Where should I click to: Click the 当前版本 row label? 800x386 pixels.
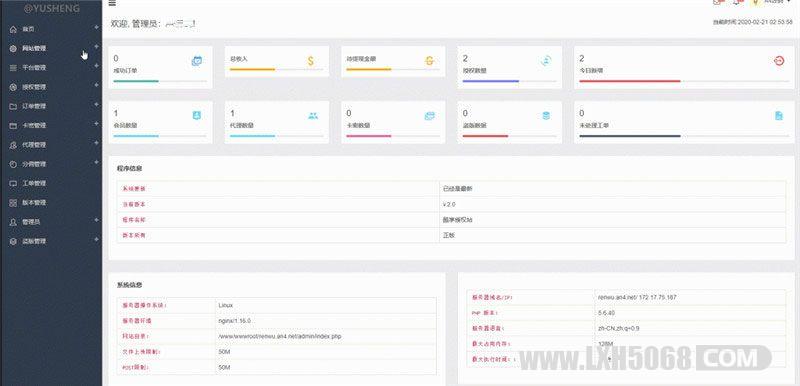[x=134, y=204]
